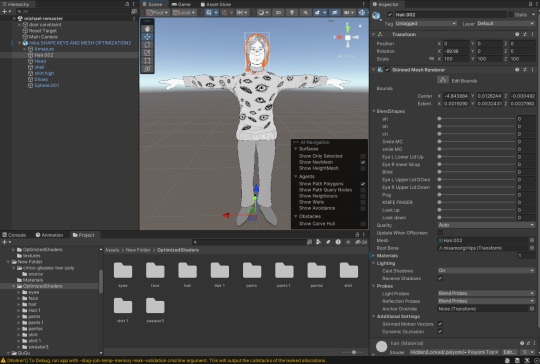The height and width of the screenshot is (364, 540).
Task: Expand the Armature node arrow
Action: click(24, 49)
